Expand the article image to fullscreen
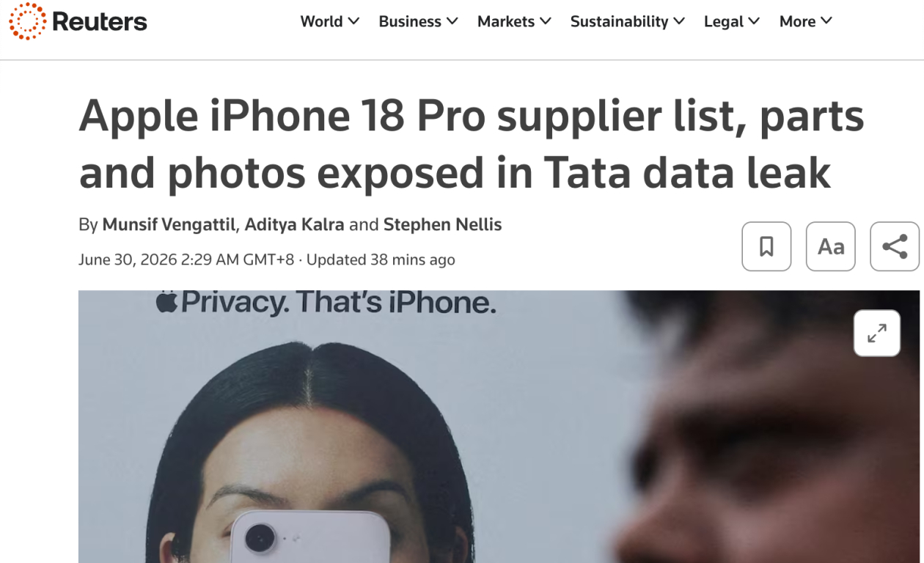This screenshot has width=924, height=563. pyautogui.click(x=877, y=334)
